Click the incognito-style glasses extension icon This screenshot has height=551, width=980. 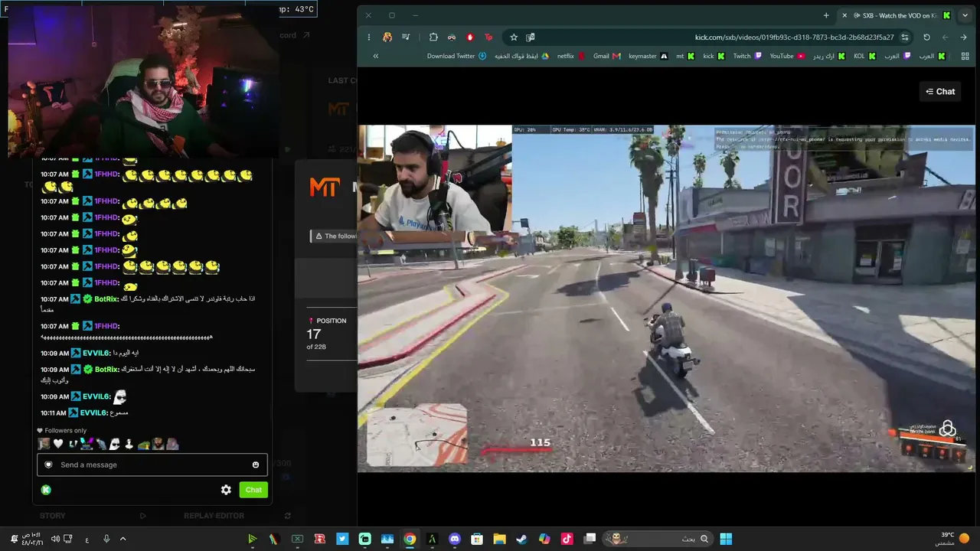click(x=452, y=37)
